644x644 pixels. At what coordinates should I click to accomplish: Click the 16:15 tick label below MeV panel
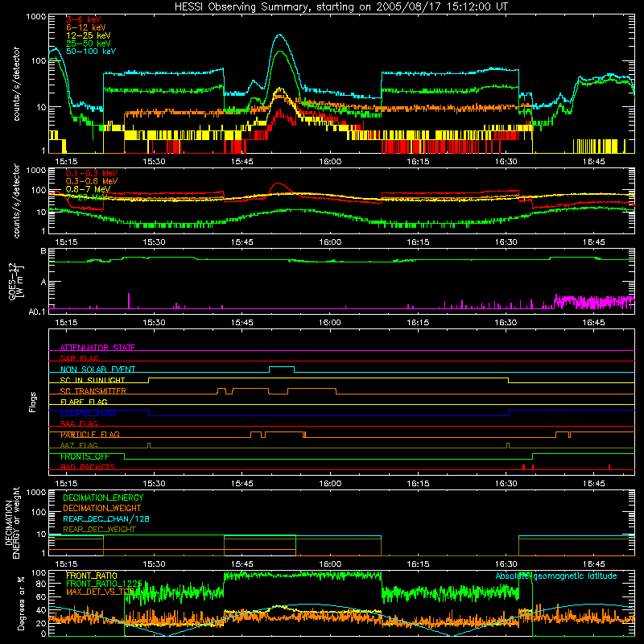coord(418,242)
